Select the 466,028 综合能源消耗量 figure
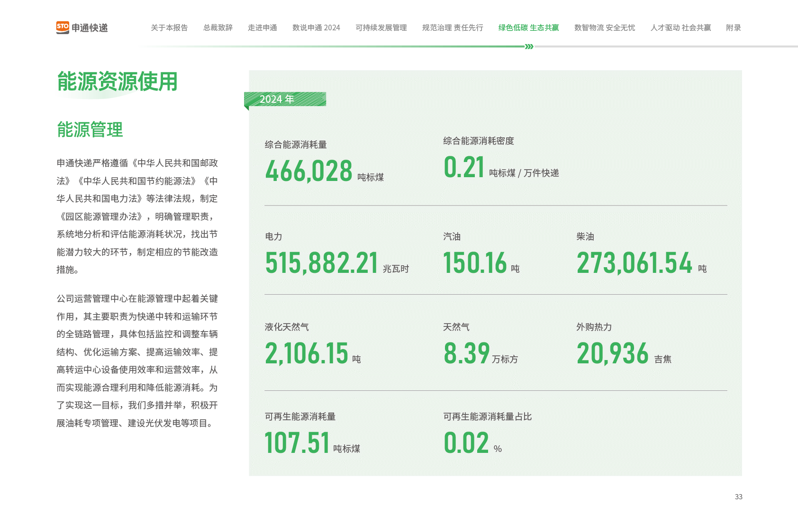This screenshot has width=798, height=532. (308, 171)
